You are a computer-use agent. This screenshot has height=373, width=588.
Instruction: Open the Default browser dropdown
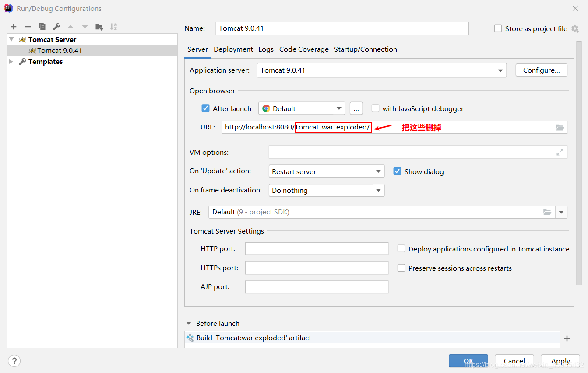[x=302, y=108]
